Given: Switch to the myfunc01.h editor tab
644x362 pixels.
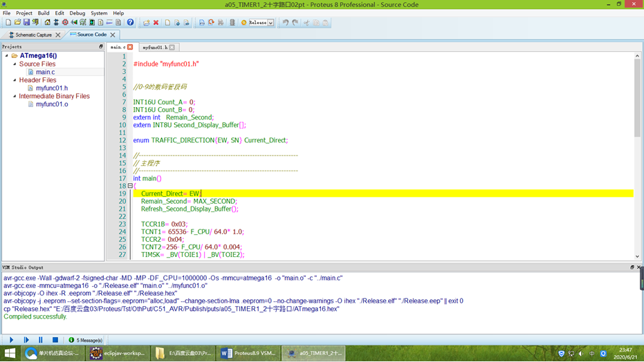Looking at the screenshot, I should click(x=155, y=48).
